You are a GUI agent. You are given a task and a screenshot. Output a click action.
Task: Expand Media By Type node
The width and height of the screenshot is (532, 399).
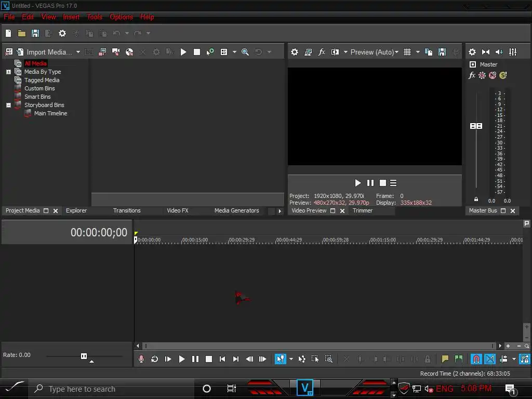click(8, 72)
